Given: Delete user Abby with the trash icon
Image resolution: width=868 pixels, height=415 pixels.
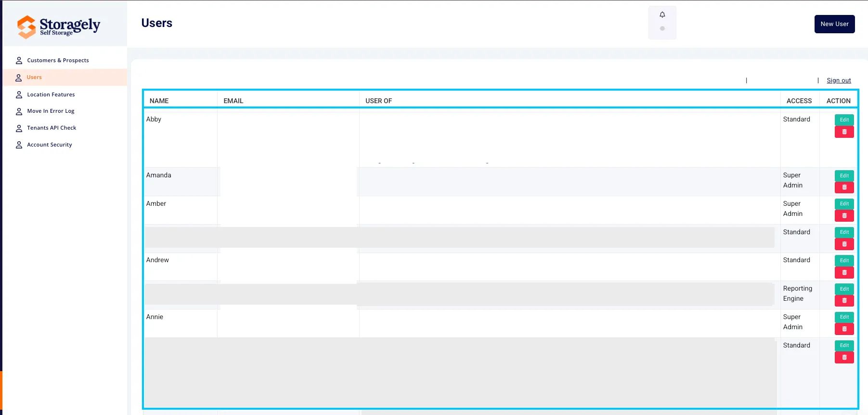Looking at the screenshot, I should tap(844, 132).
